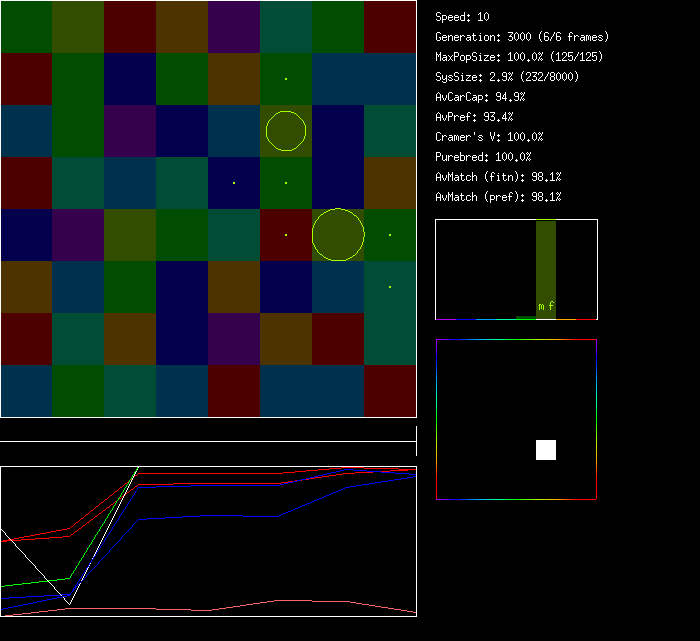Select the Generation: 3000 counter text
The height and width of the screenshot is (641, 700).
(522, 37)
